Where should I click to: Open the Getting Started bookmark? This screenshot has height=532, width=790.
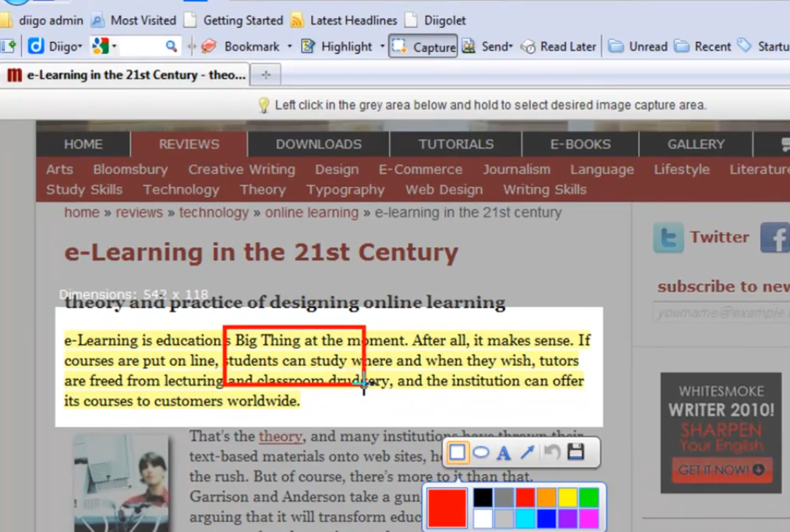[x=233, y=20]
